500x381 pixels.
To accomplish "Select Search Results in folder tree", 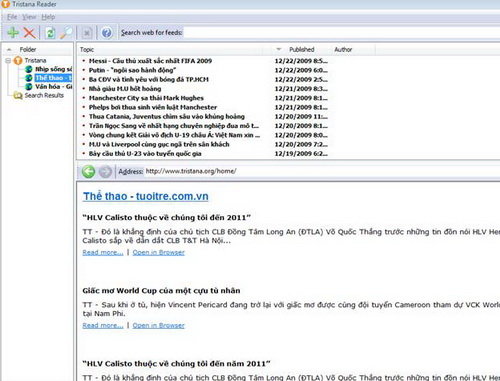I will click(x=44, y=96).
